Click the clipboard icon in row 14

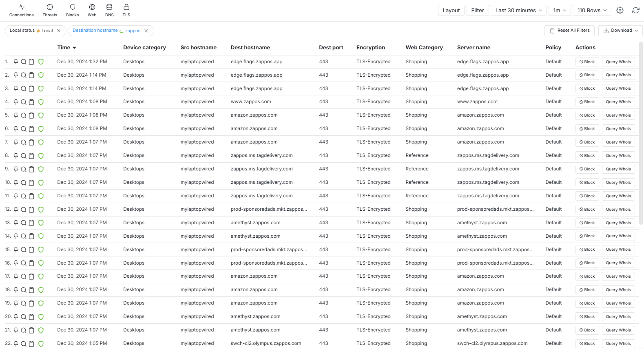click(31, 236)
